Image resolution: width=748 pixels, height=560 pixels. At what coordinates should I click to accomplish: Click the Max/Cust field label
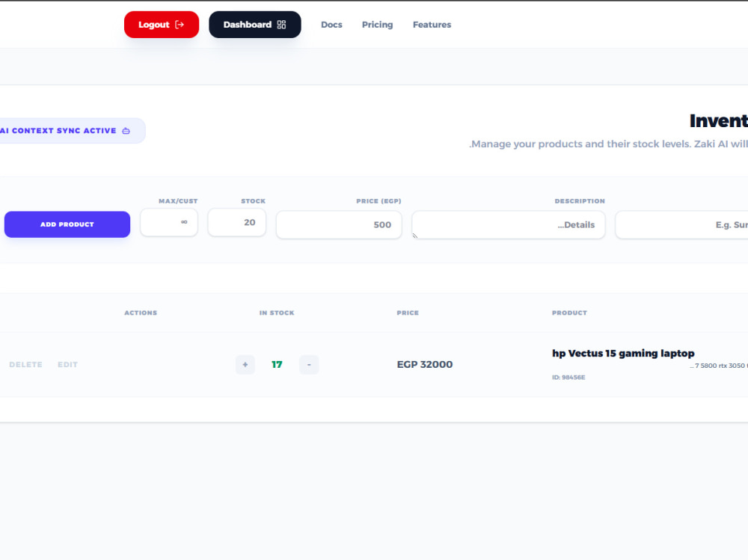pos(178,201)
